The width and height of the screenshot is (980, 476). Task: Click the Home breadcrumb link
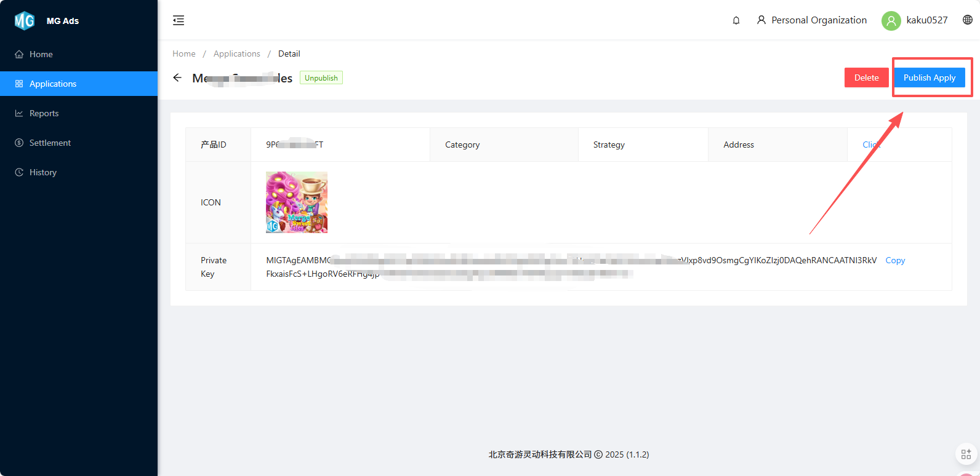tap(183, 54)
